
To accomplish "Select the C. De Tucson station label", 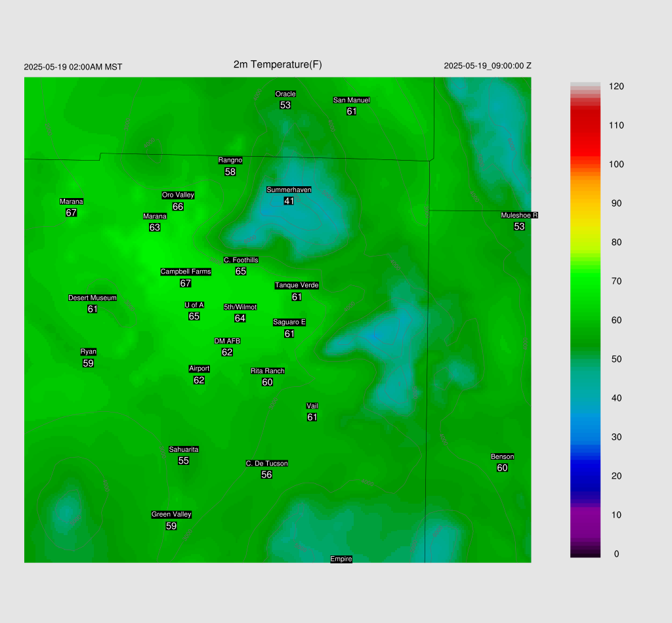I will [x=266, y=463].
